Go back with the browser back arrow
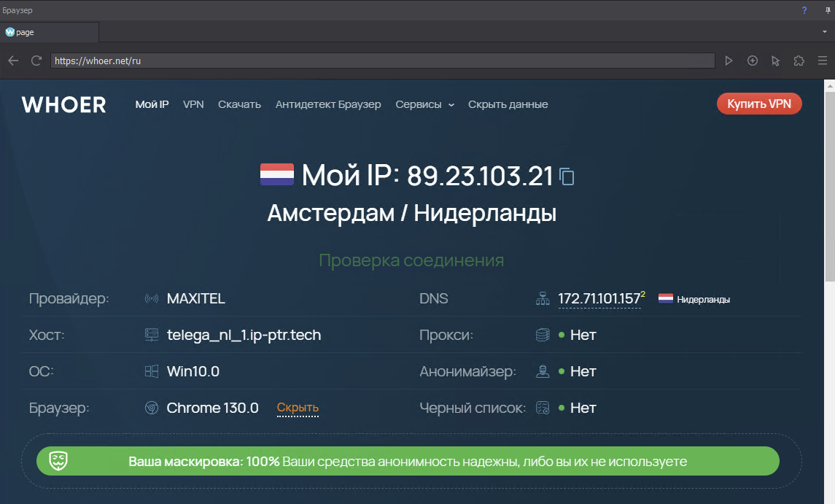Screen dimensions: 835x504 coord(13,61)
